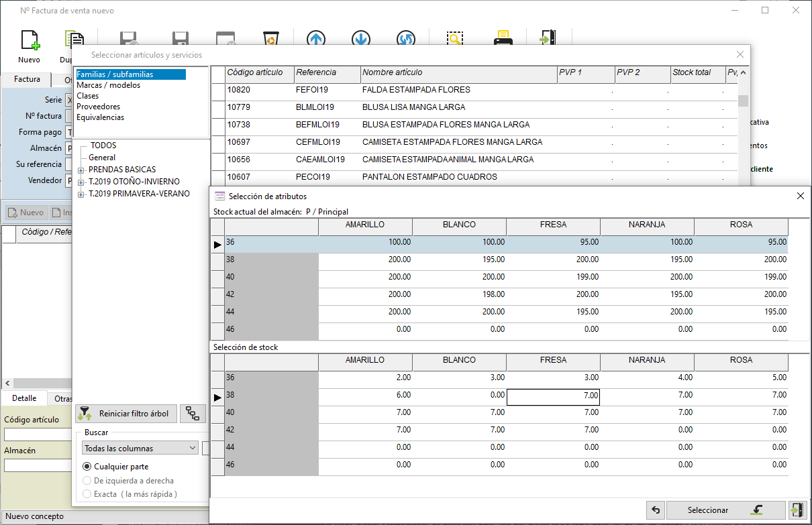Switch to the Detalle tab
This screenshot has height=525, width=812.
(24, 398)
